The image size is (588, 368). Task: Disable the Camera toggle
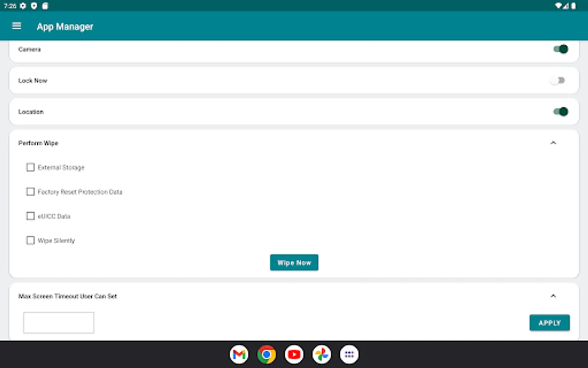coord(561,49)
